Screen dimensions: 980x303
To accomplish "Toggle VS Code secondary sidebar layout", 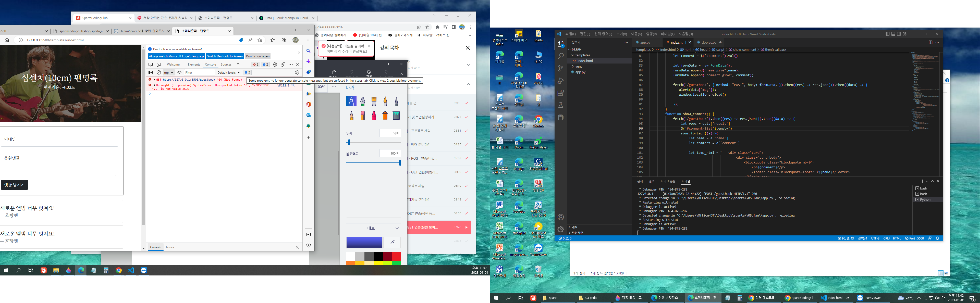I will point(899,34).
